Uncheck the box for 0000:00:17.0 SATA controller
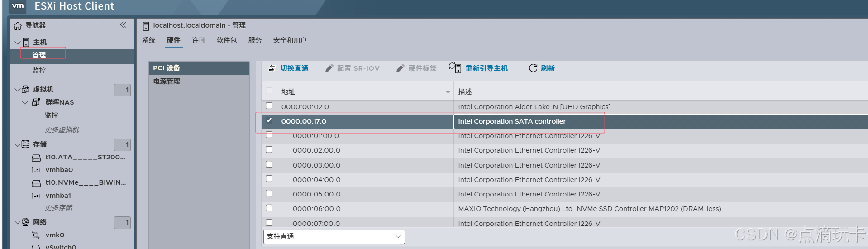 pos(269,120)
